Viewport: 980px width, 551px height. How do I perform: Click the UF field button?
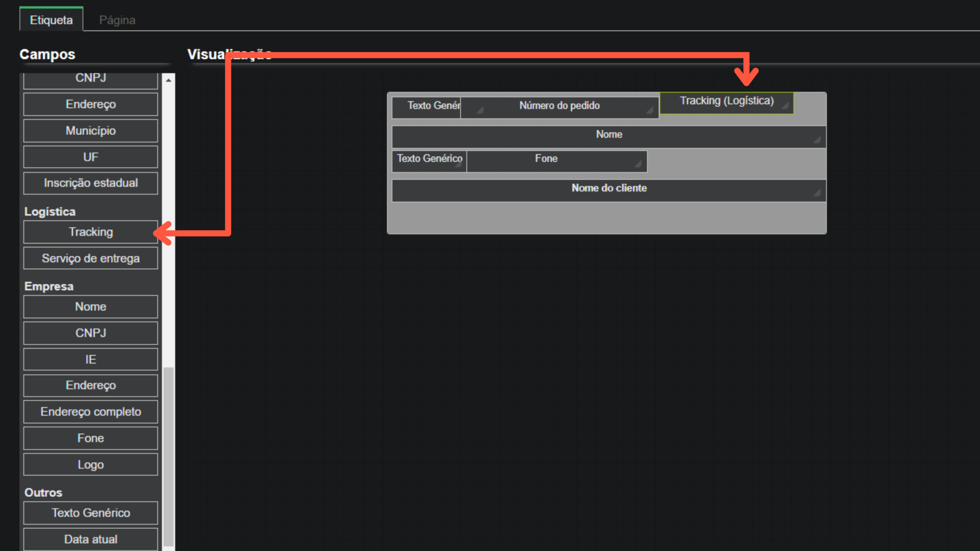click(x=90, y=157)
